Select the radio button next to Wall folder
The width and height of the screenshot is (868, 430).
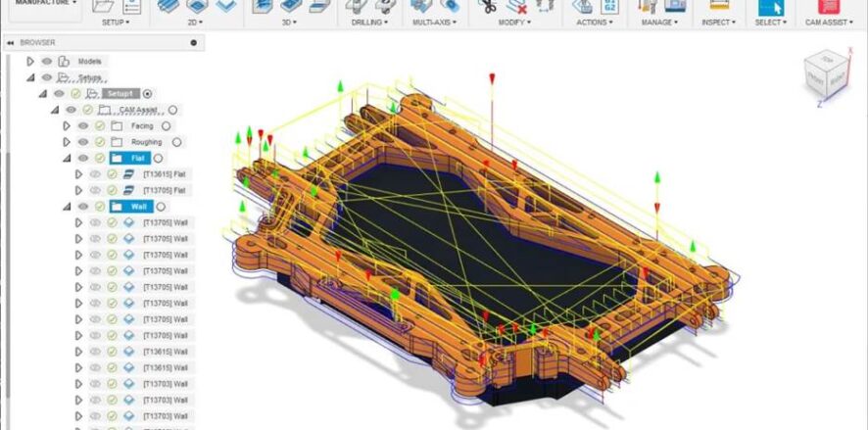point(161,207)
